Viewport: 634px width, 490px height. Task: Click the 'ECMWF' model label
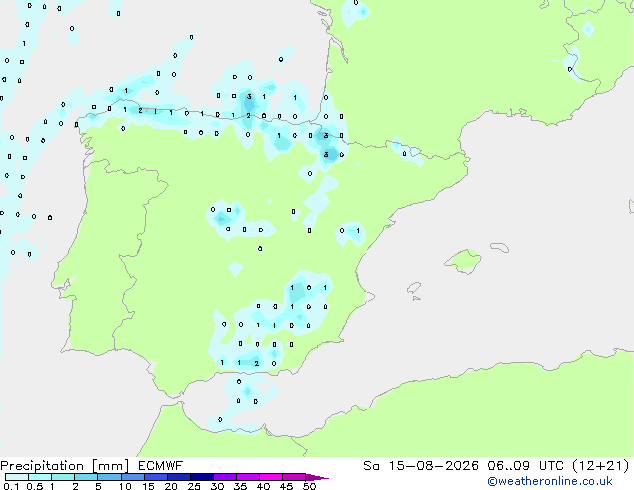pos(161,466)
